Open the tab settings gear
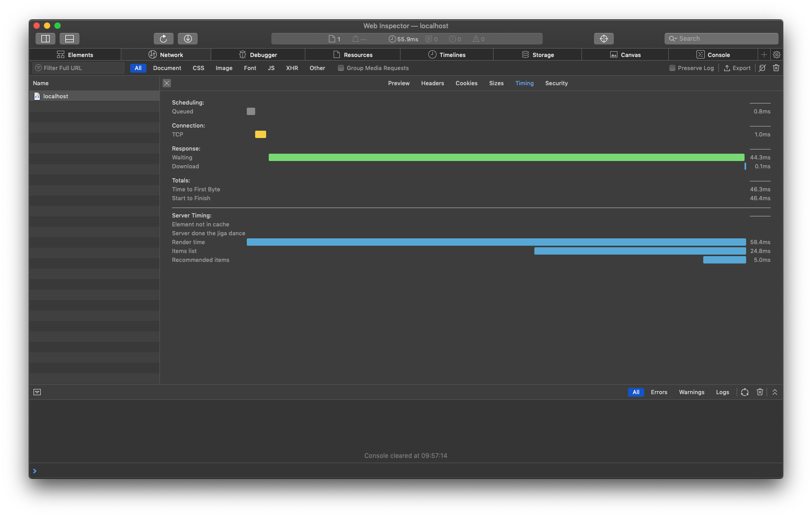Screen dimensions: 812x517 tap(776, 54)
